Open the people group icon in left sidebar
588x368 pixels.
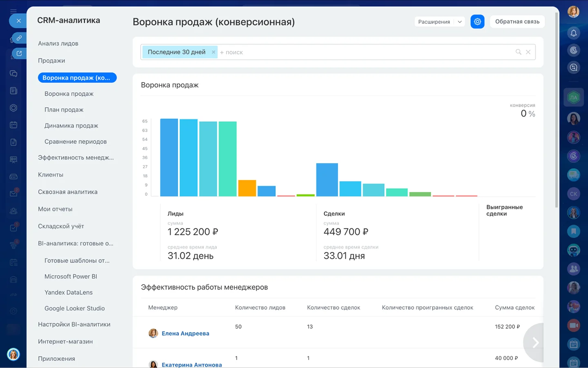pos(13,211)
